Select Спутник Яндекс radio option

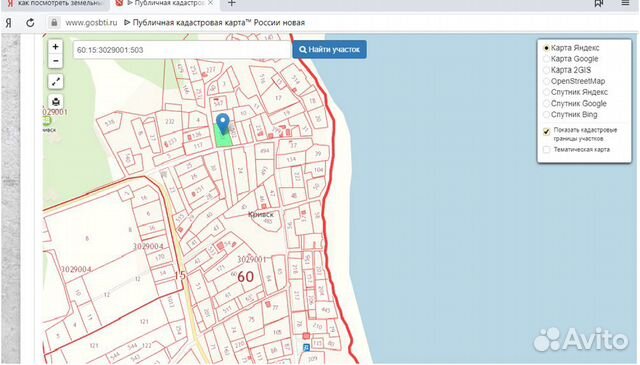(546, 92)
